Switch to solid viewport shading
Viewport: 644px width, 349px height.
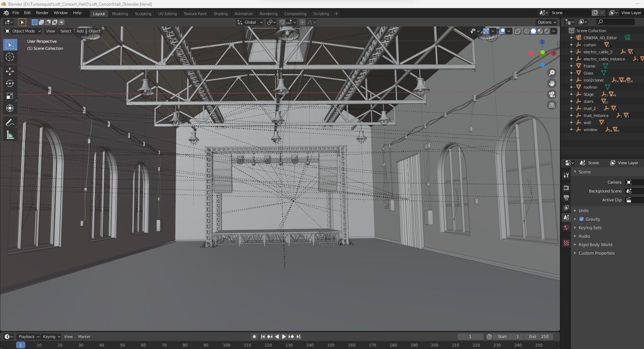533,31
